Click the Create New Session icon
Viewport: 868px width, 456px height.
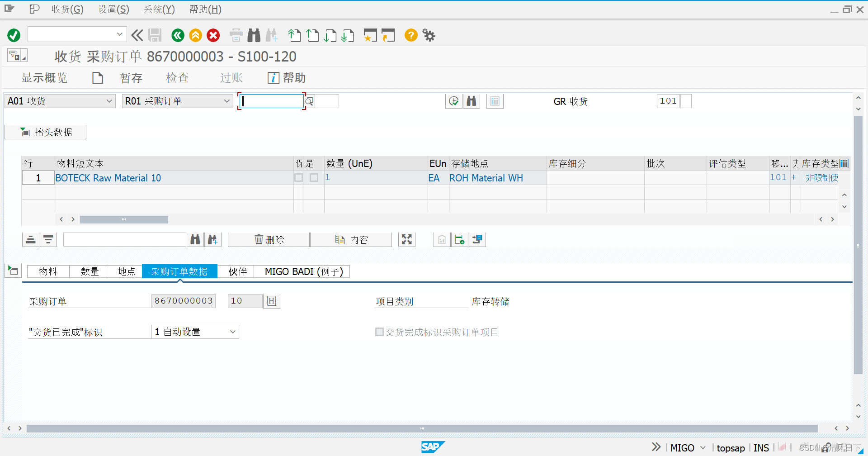(370, 35)
